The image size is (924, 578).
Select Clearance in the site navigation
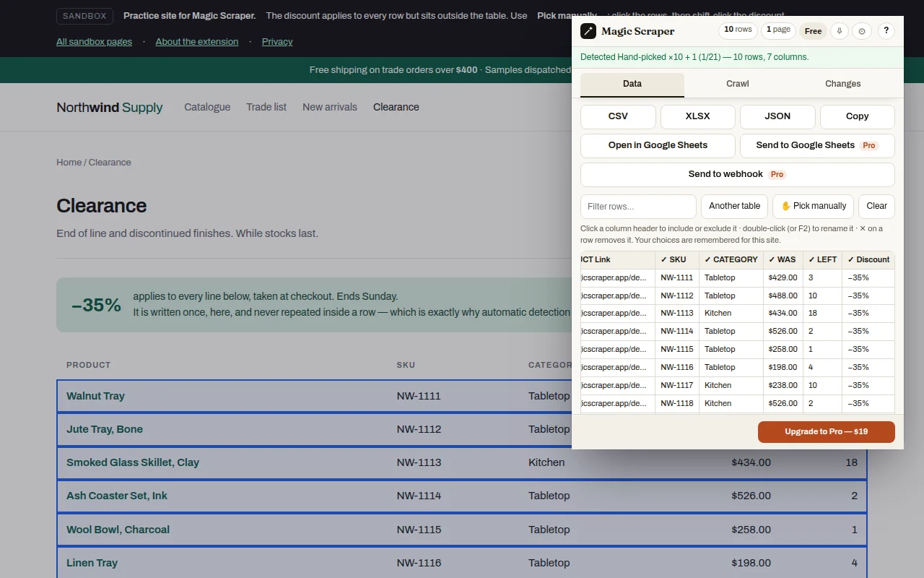(396, 107)
